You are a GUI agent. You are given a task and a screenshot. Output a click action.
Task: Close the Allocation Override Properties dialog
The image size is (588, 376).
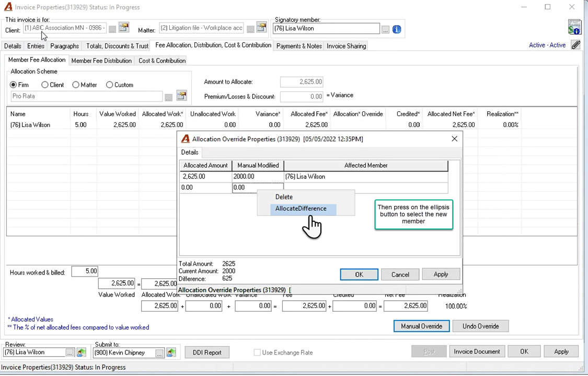(455, 139)
